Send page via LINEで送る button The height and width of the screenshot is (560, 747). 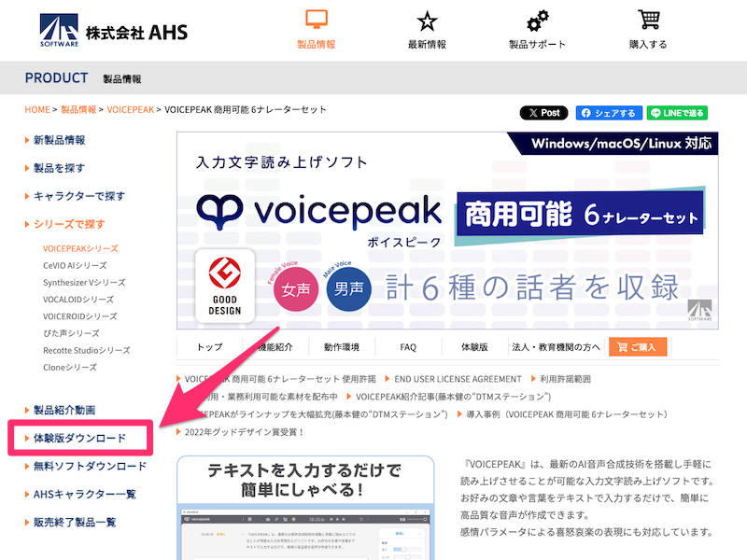677,113
